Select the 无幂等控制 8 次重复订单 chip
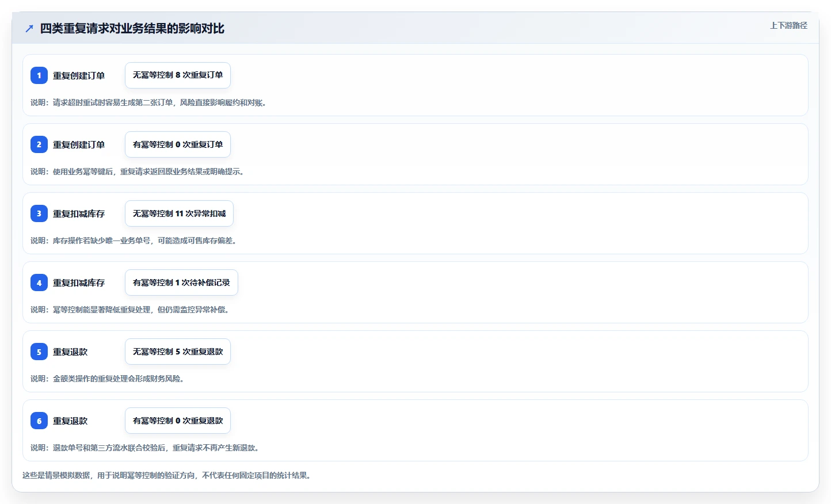 [x=178, y=75]
